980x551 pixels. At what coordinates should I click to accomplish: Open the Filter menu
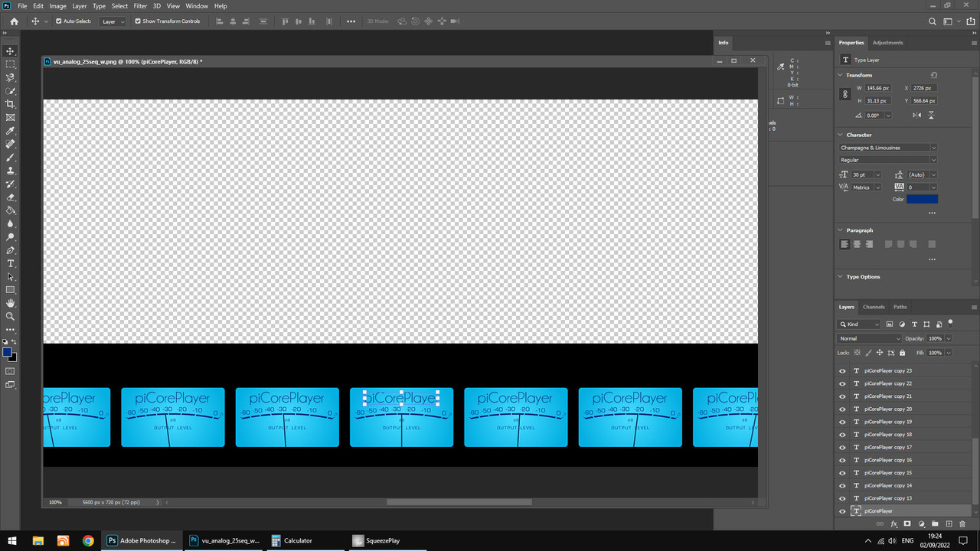coord(140,6)
